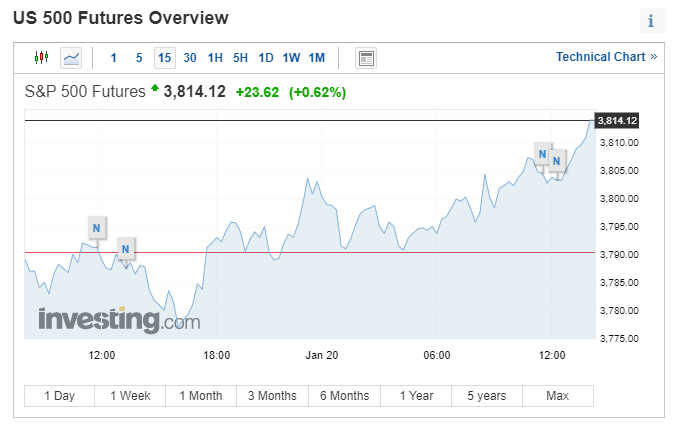Open the Technical Chart link
682x429 pixels.
click(606, 57)
